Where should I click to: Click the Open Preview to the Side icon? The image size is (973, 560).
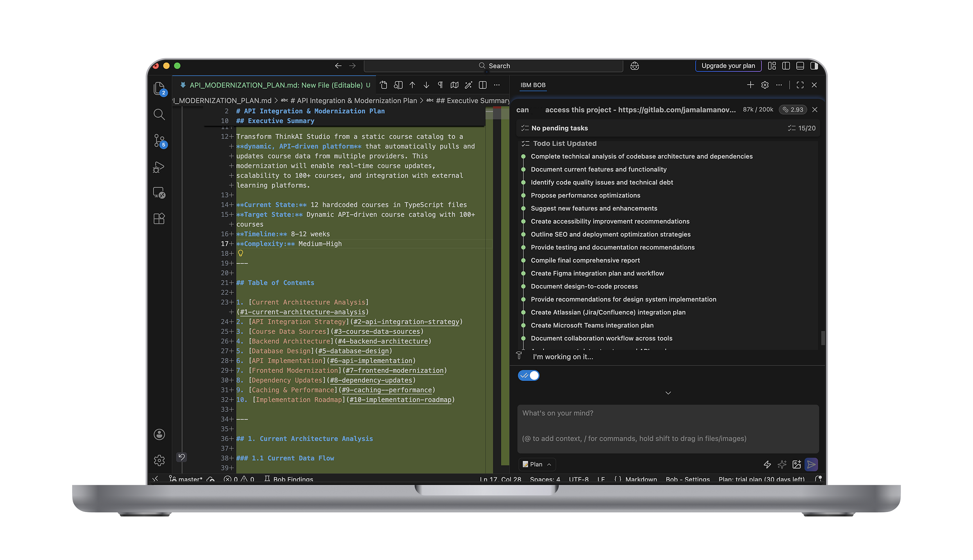(398, 85)
